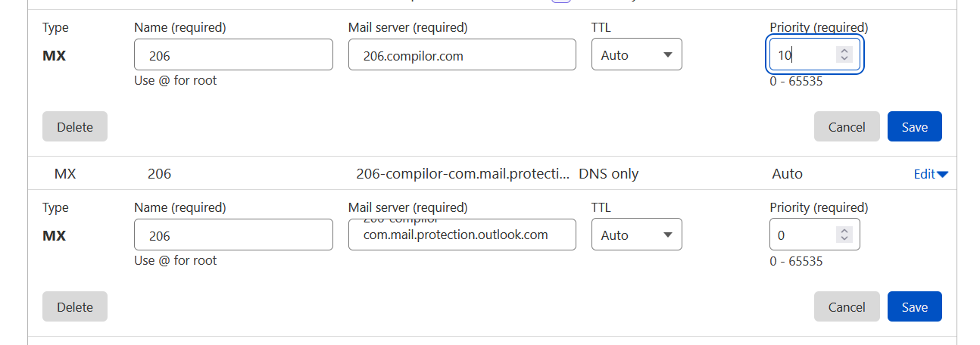Click Mail server field containing 206.compilor.com
Screen dimensions: 980x345
pyautogui.click(x=462, y=55)
